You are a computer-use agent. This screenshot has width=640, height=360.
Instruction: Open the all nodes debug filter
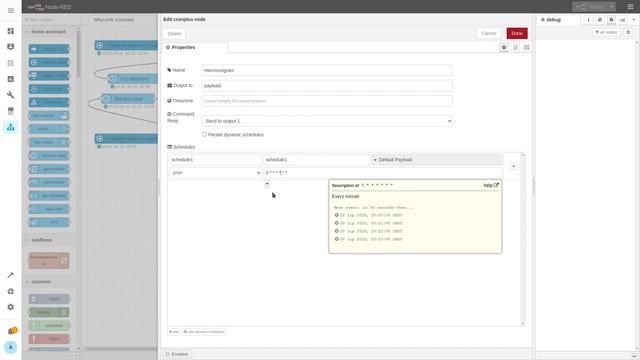[x=606, y=32]
